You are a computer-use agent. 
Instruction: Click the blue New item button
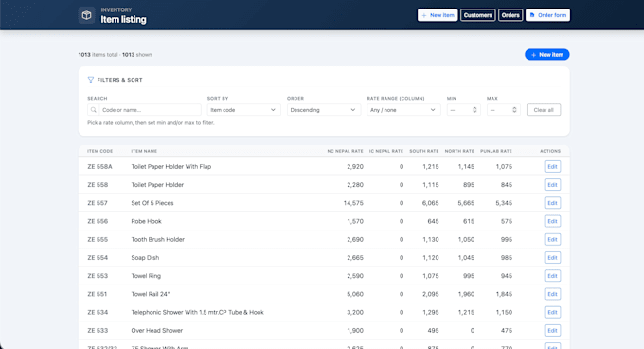(x=547, y=55)
